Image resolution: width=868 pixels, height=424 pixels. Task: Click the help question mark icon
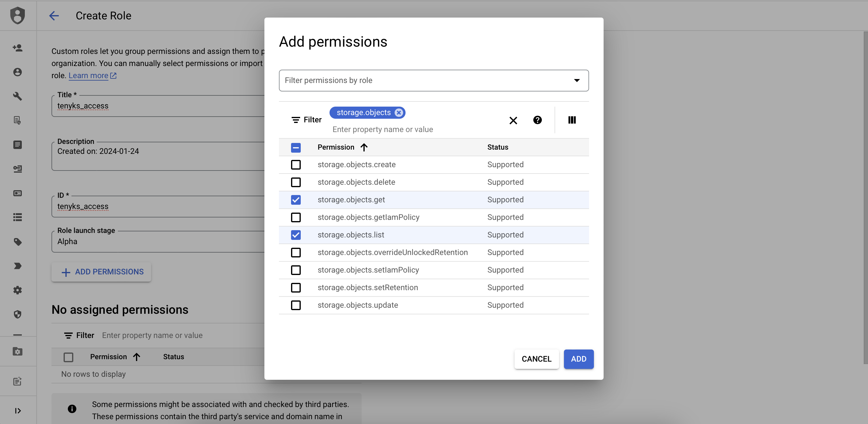[537, 120]
